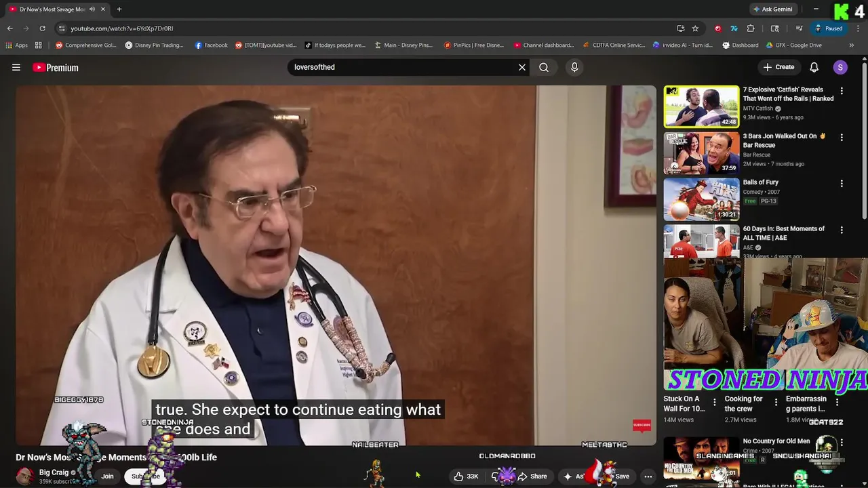Open the invideo AI bookmark
This screenshot has height=488, width=868.
(682, 45)
